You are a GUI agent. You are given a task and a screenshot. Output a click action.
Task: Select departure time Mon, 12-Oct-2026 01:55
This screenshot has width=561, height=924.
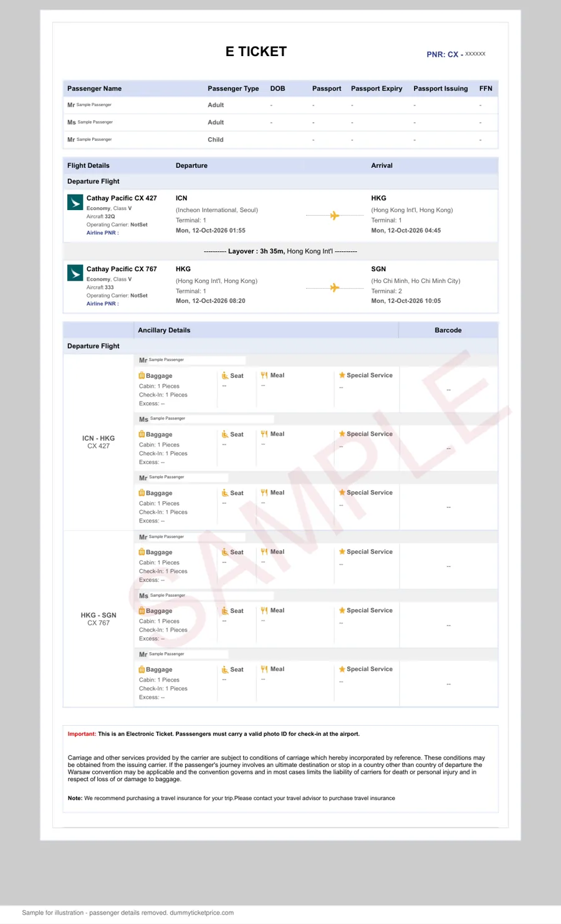click(x=211, y=231)
